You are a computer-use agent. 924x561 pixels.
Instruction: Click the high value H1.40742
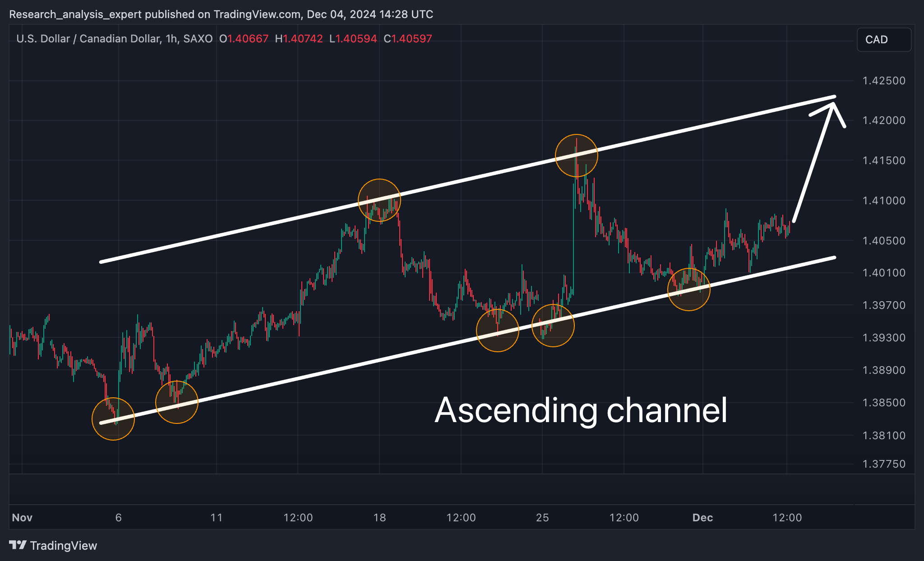point(299,39)
